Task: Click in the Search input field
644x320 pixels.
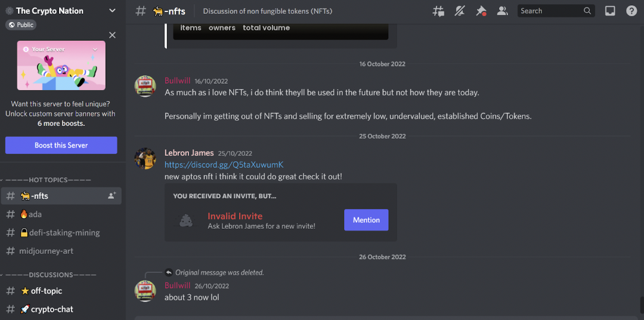Action: point(549,11)
